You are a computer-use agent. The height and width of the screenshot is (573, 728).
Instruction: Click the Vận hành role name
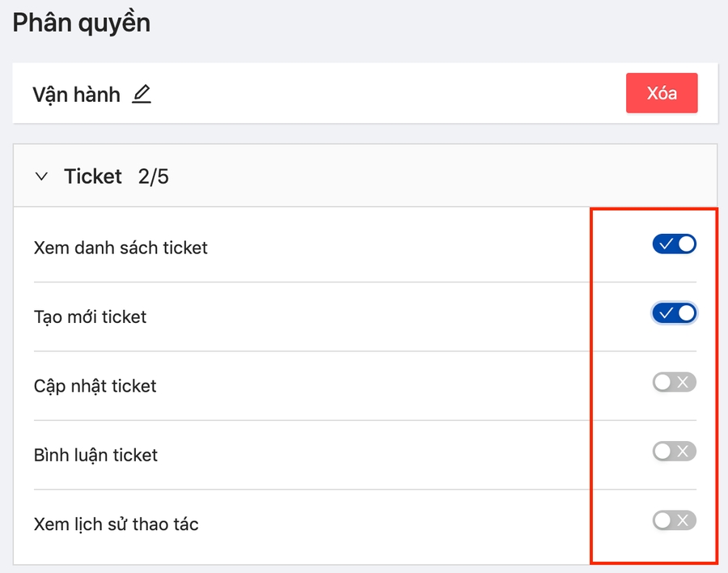(x=76, y=94)
